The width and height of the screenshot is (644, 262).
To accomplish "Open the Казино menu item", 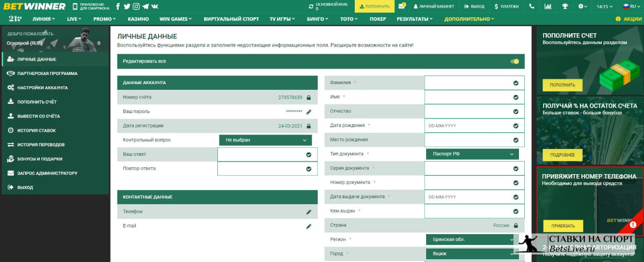I will point(138,19).
